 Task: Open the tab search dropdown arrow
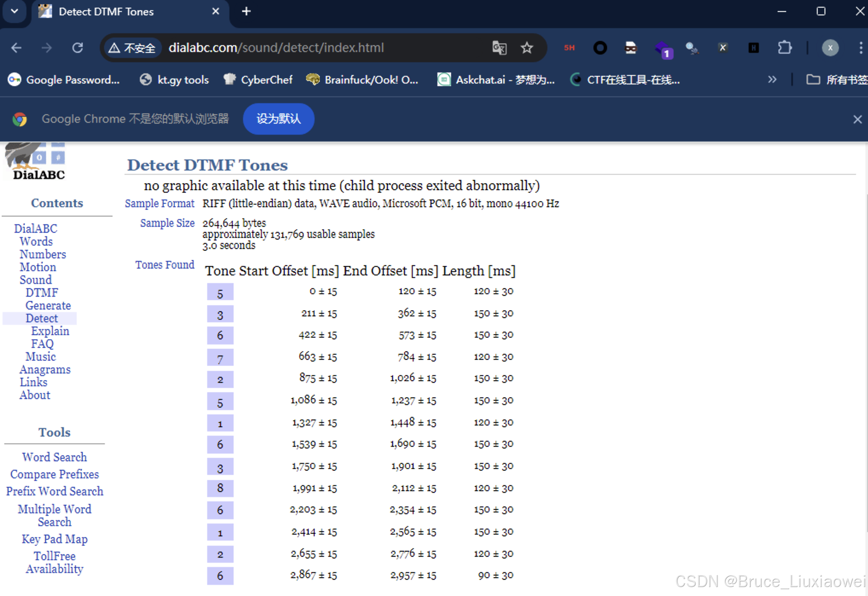[x=14, y=12]
